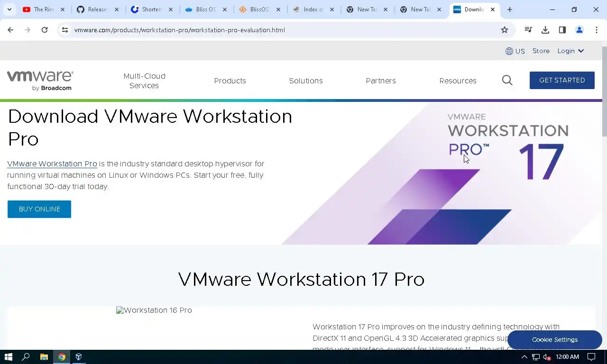Show hidden system tray icons
The width and height of the screenshot is (607, 364).
(524, 357)
